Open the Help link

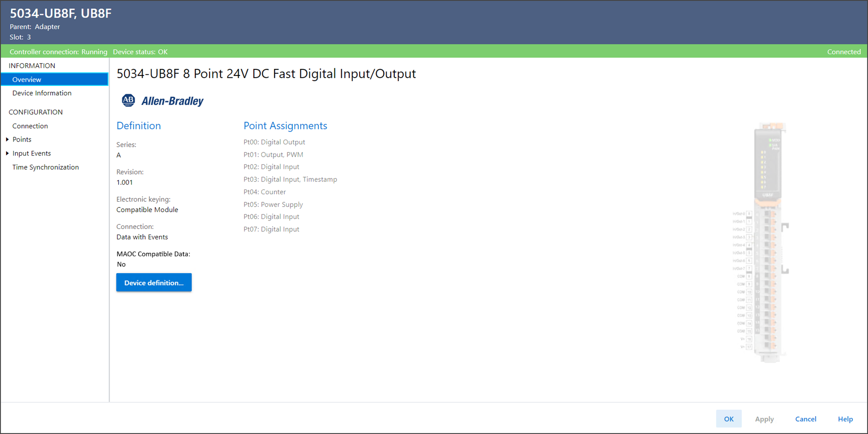(845, 419)
